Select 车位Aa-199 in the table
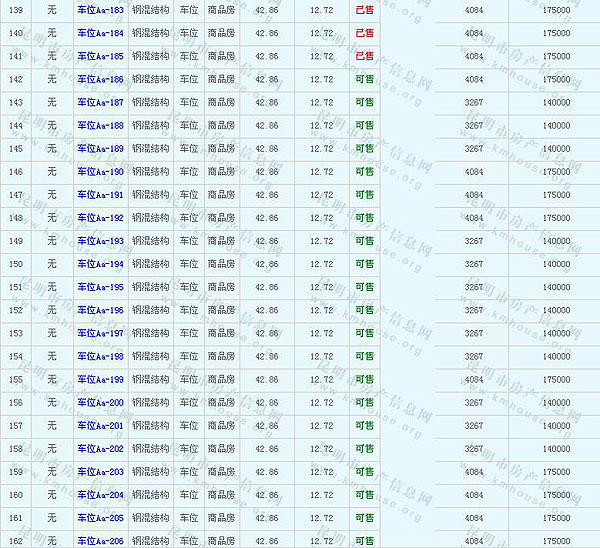 tap(101, 379)
